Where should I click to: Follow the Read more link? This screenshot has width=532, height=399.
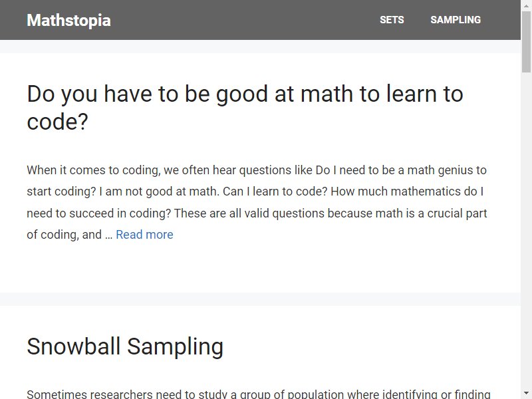[144, 235]
